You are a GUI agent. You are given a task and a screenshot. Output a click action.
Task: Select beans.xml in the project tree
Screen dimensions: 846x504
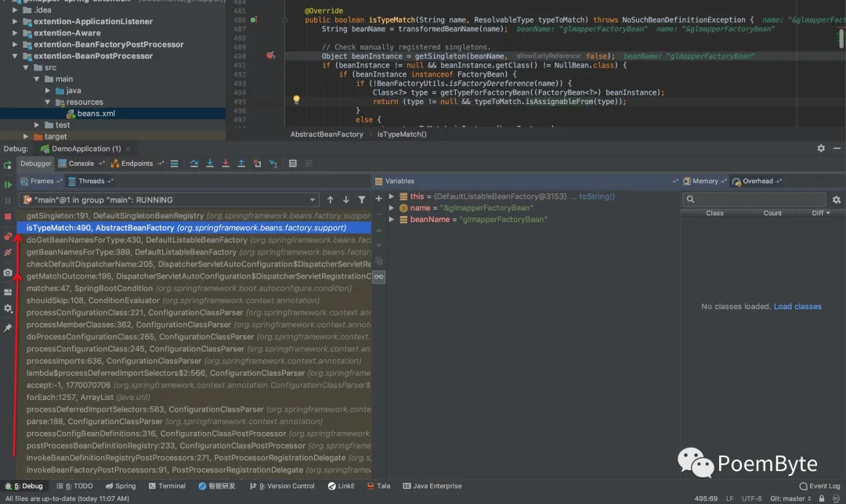tap(96, 113)
